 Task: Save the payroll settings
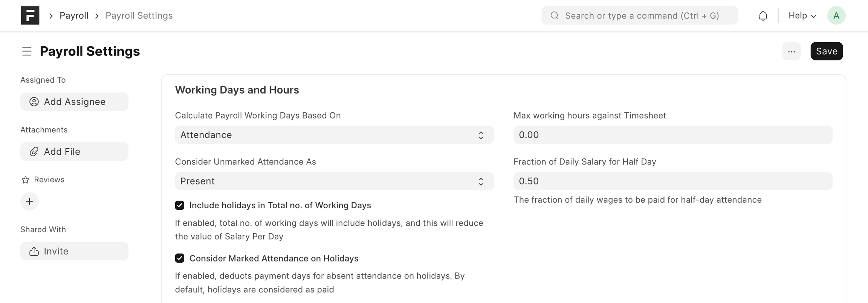pos(826,51)
